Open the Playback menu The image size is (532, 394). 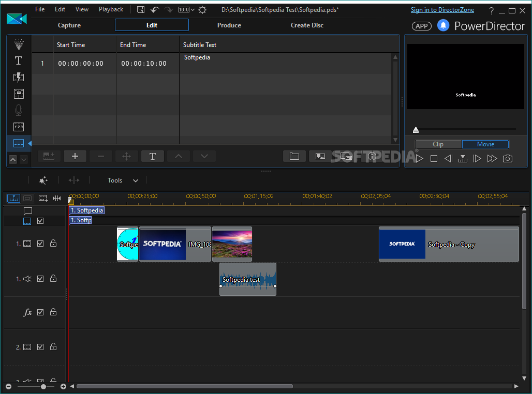(111, 9)
